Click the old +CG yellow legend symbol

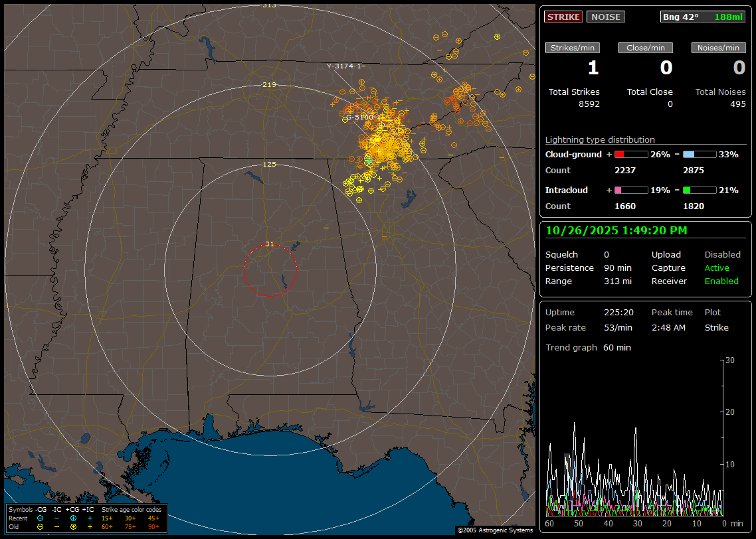click(x=73, y=526)
